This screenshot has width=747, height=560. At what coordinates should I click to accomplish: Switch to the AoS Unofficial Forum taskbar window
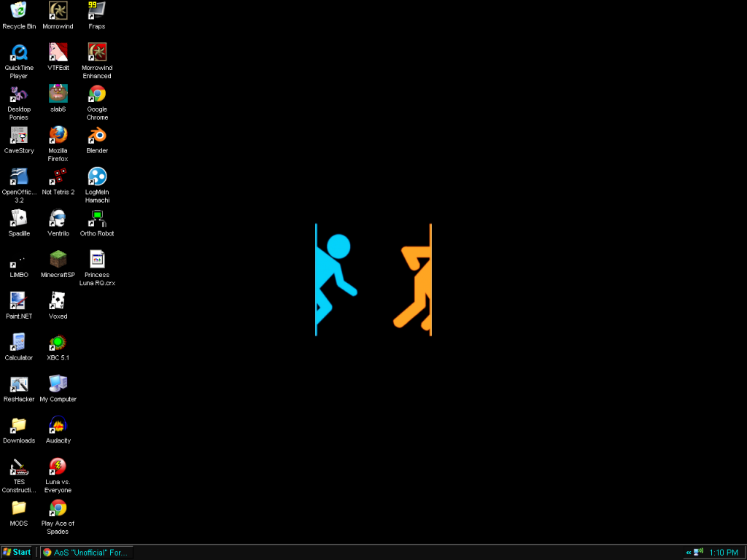[x=86, y=553]
